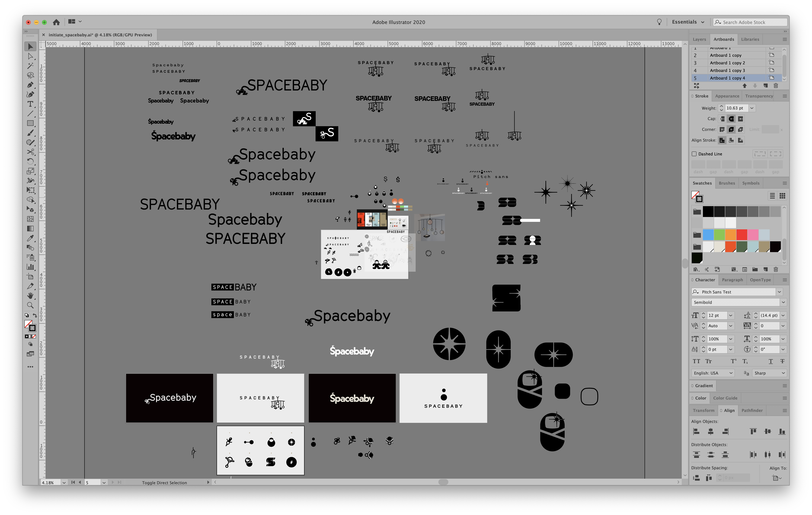Click the Delete Artboard trash icon
Screen dimensions: 812x515
(776, 86)
